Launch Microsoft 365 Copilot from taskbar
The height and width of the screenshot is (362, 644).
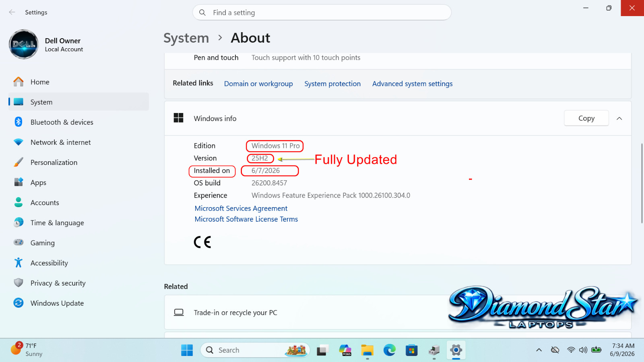[x=345, y=350]
